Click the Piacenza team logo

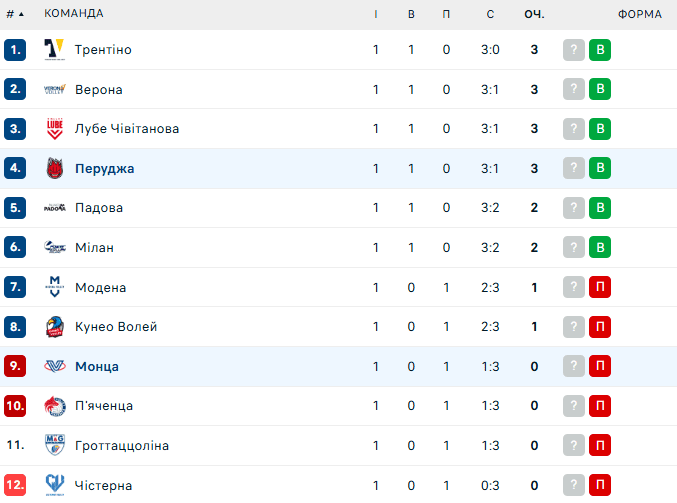point(54,406)
